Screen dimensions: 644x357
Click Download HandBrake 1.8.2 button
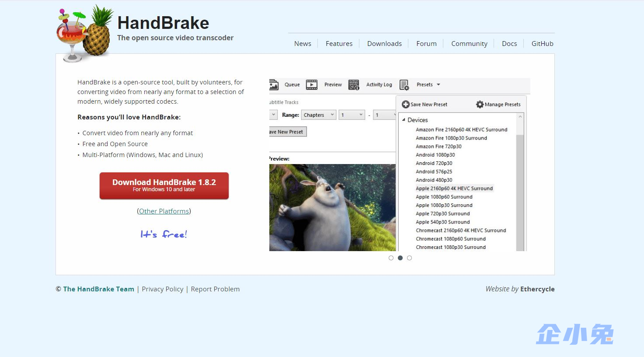(164, 185)
